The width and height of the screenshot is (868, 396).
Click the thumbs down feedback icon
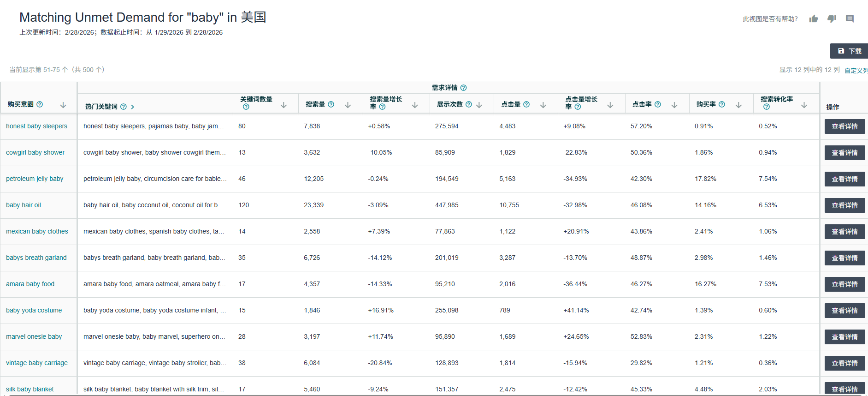tap(832, 19)
